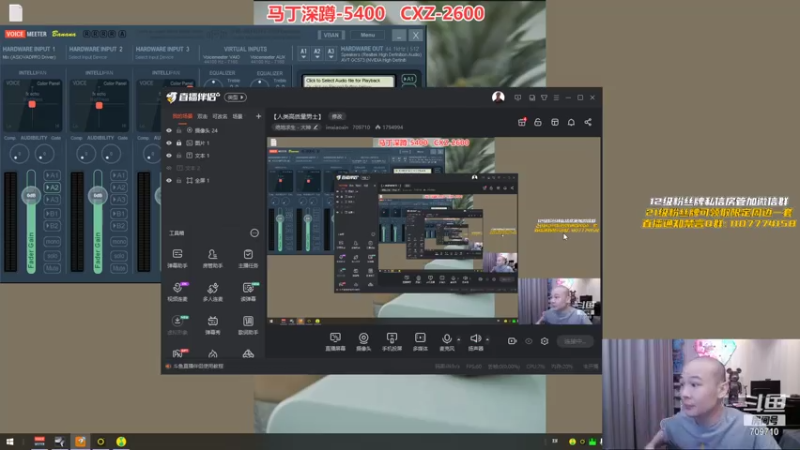Open the Windows Start menu
Screen dimensions: 800x450
point(10,441)
